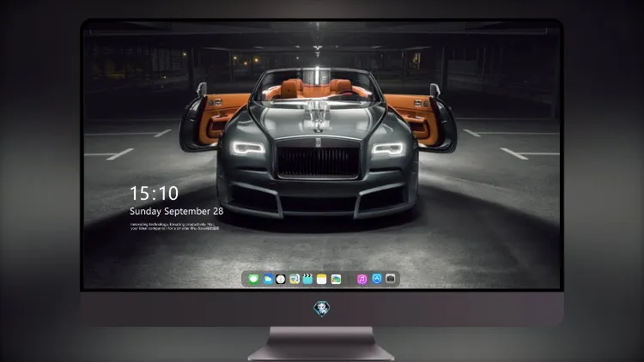Image resolution: width=644 pixels, height=362 pixels.
Task: Click the 'Sunday September 28' date text
Action: tap(177, 211)
